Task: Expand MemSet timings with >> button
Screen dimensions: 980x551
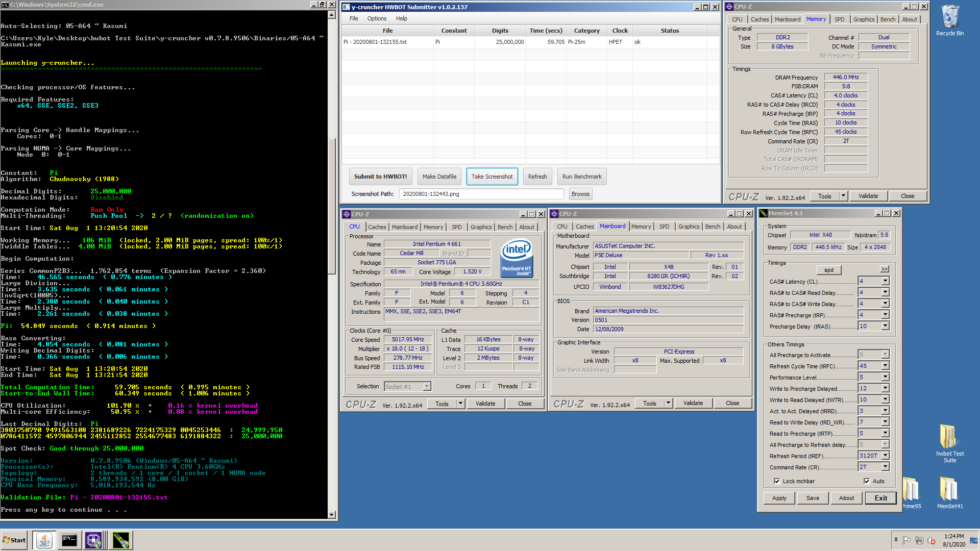Action: coord(885,269)
